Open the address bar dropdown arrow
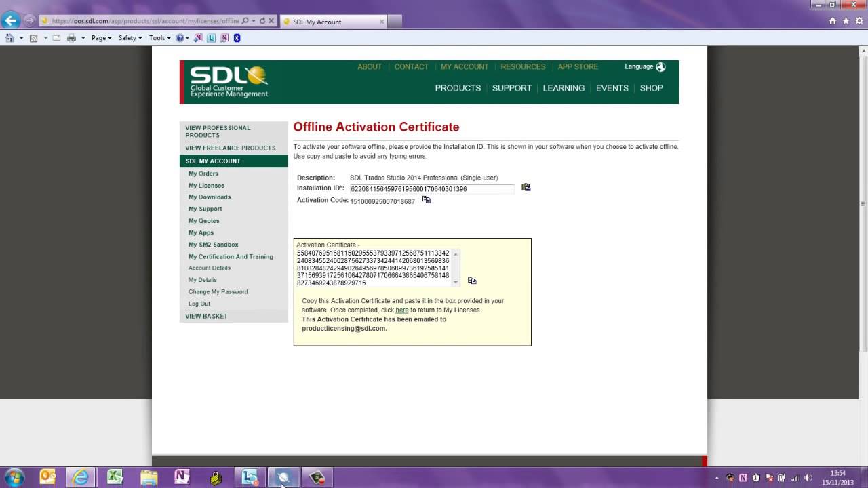 coord(254,21)
